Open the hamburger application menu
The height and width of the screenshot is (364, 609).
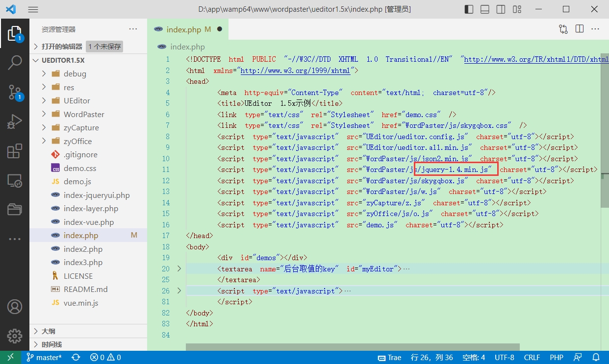click(x=33, y=9)
